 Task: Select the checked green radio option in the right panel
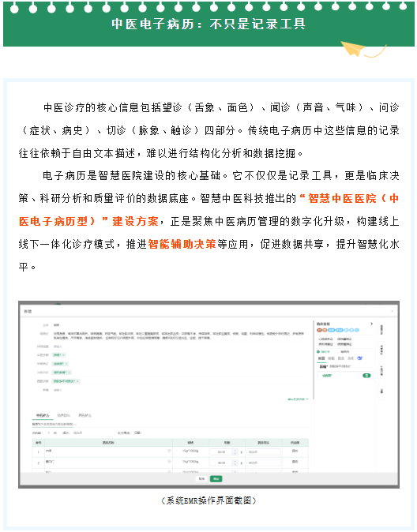(318, 352)
